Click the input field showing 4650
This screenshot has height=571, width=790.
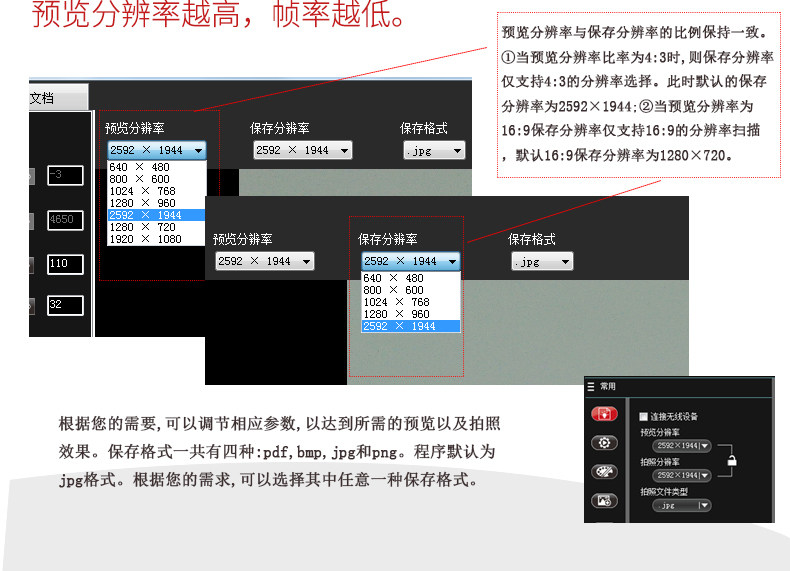click(65, 220)
